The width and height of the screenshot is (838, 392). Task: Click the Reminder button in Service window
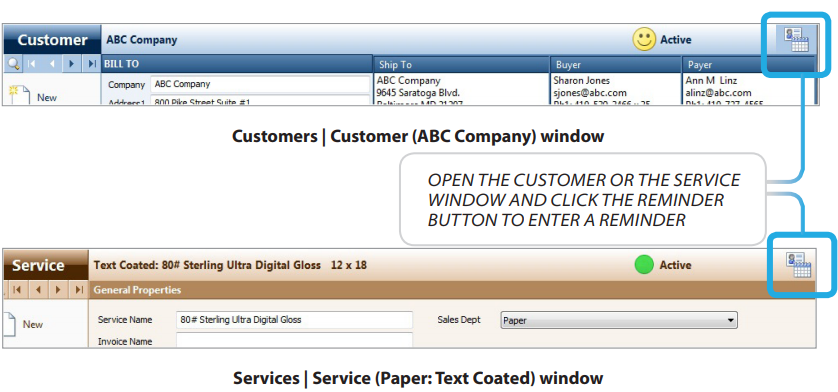pyautogui.click(x=798, y=265)
